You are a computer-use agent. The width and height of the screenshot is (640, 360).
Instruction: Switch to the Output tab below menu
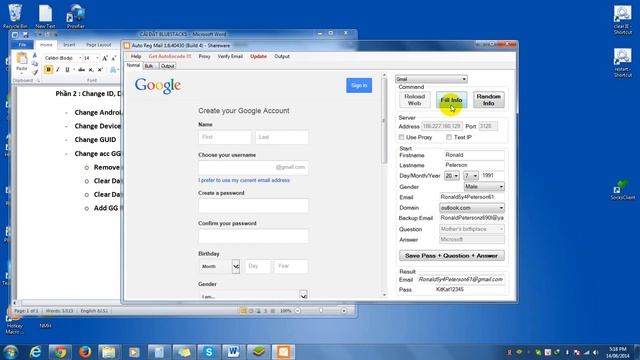(167, 66)
